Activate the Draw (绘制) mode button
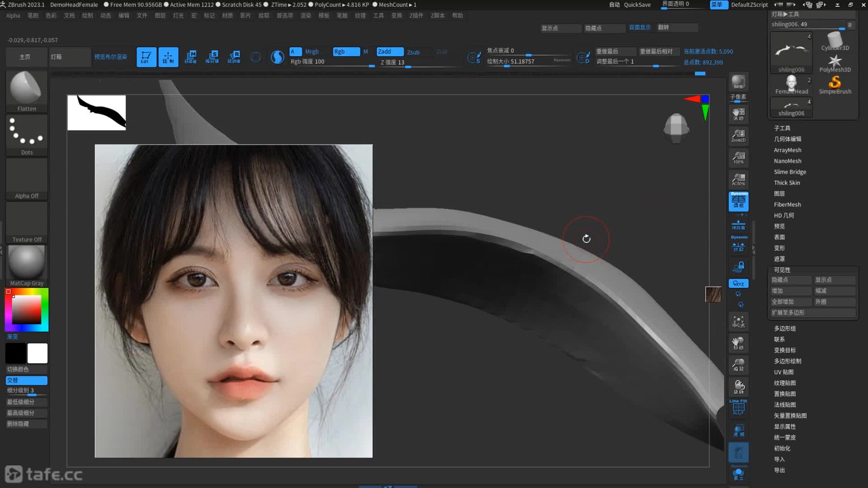 pyautogui.click(x=168, y=57)
